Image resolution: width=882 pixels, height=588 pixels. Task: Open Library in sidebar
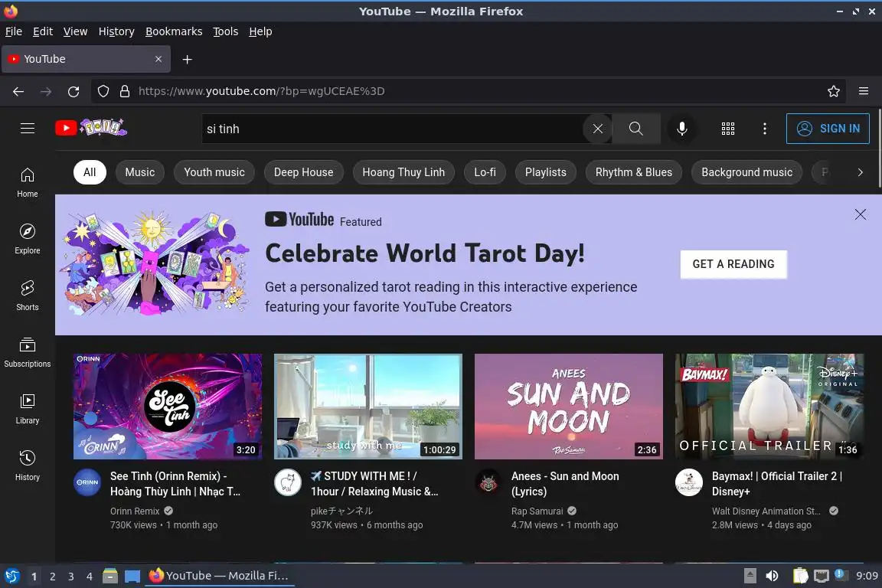pyautogui.click(x=27, y=409)
